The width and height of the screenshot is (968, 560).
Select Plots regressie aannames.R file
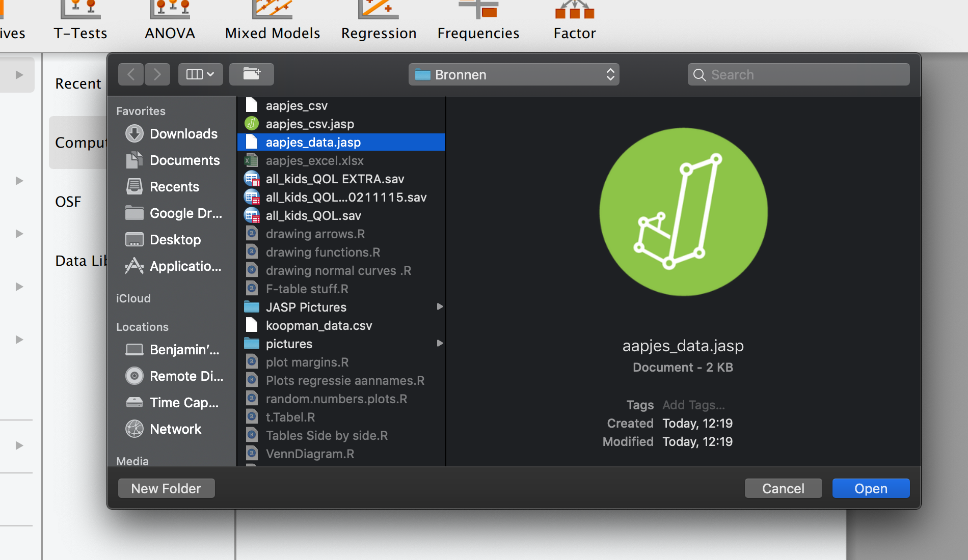click(x=341, y=380)
